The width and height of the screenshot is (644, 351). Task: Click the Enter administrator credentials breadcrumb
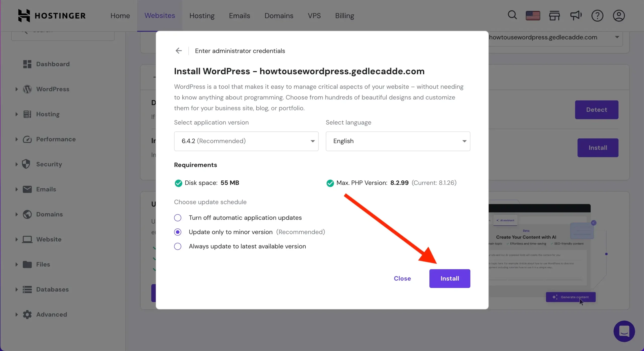click(x=240, y=51)
